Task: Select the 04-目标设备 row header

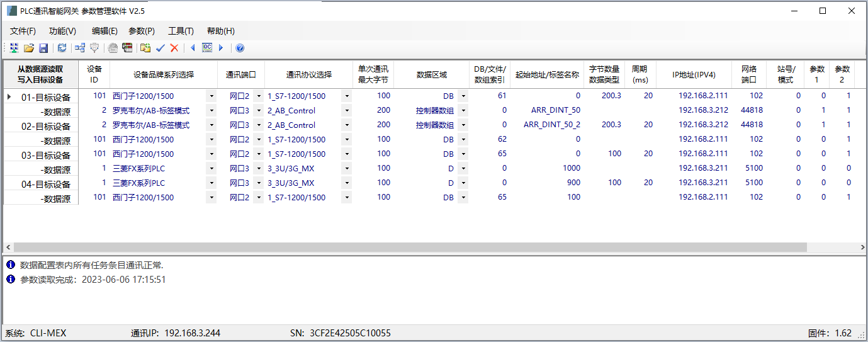Action: 41,183
